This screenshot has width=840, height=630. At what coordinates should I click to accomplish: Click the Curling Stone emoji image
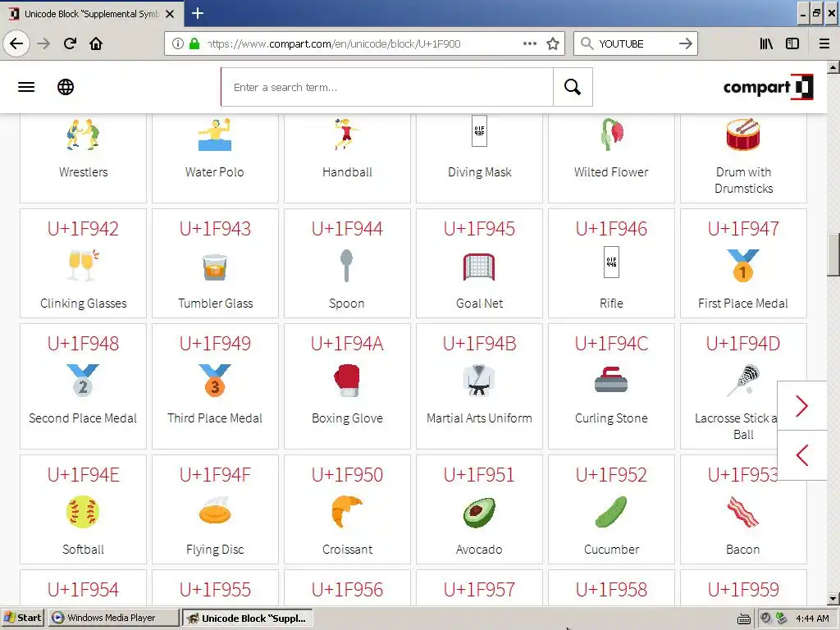(611, 381)
